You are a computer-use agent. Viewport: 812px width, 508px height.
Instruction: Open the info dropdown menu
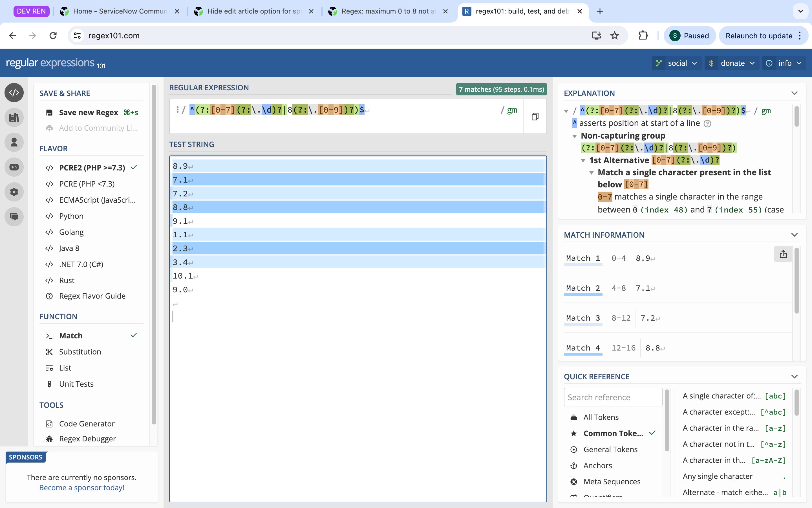[x=784, y=63]
